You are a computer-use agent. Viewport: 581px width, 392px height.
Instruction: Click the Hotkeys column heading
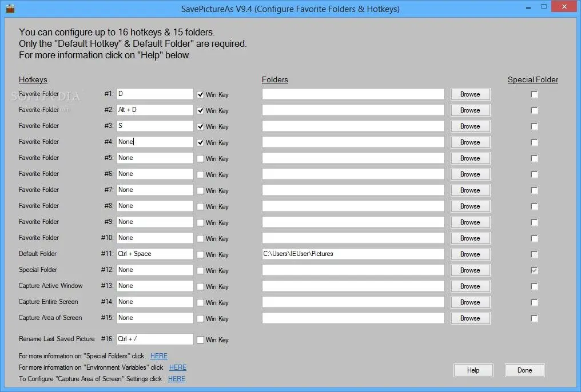33,79
